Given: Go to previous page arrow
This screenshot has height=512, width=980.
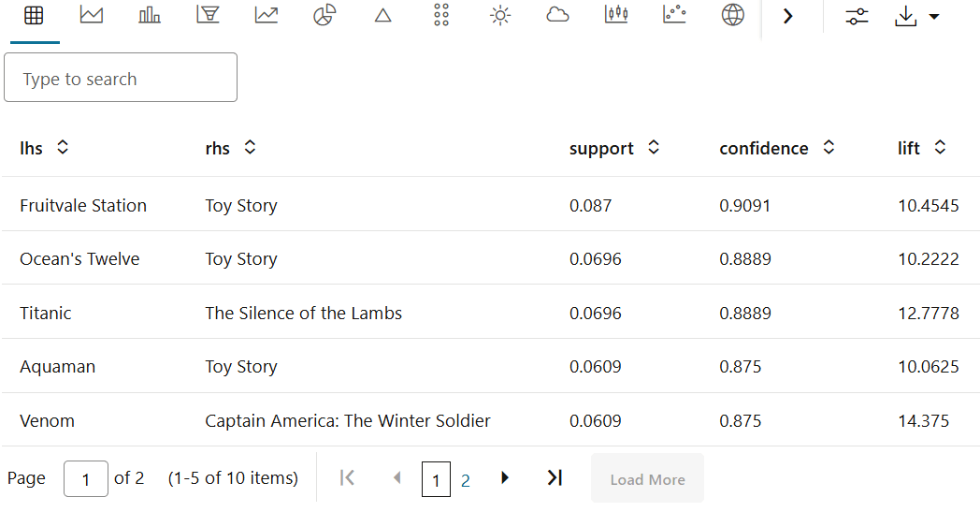Looking at the screenshot, I should [x=396, y=478].
